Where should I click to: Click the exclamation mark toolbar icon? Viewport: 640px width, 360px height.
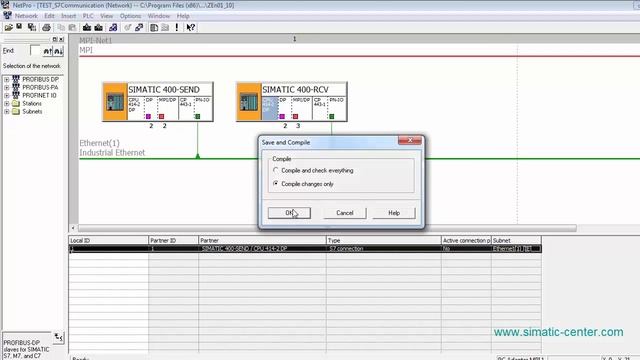(177, 27)
